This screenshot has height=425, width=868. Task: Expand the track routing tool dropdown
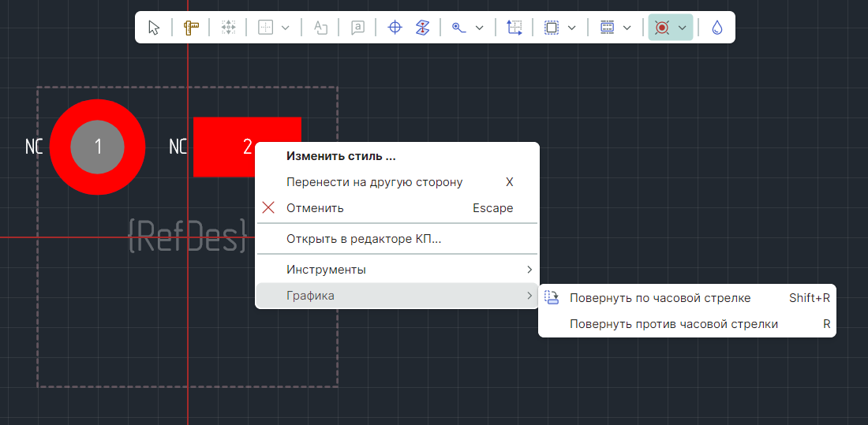coord(480,27)
